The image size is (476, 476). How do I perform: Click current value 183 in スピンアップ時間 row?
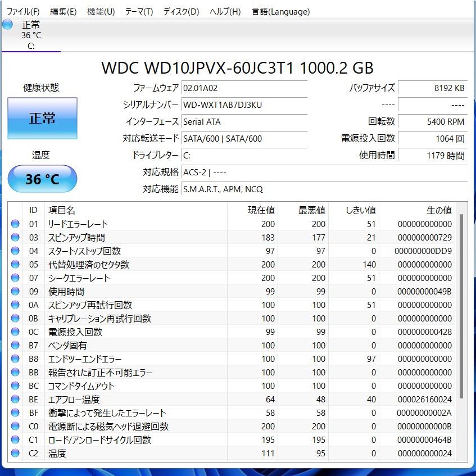[x=268, y=237]
